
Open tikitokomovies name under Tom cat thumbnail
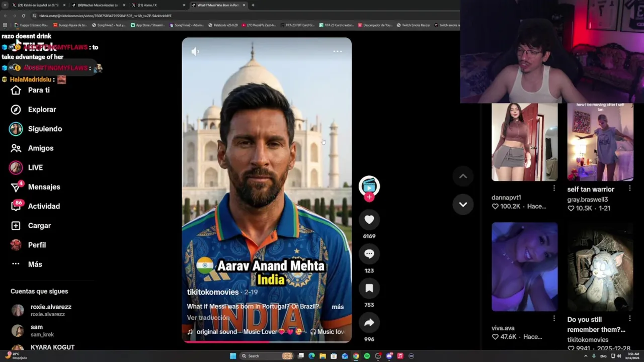(x=588, y=340)
